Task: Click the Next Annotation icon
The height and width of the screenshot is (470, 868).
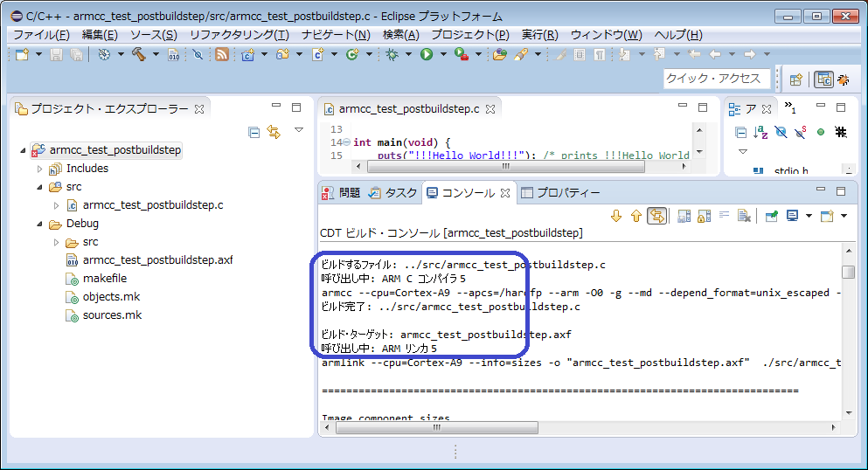Action: tap(625, 54)
